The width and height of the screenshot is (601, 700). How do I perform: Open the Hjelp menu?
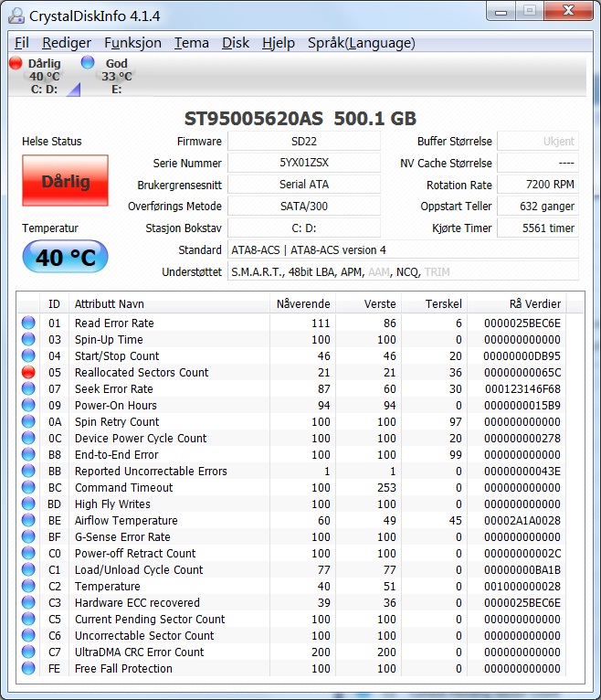(x=279, y=43)
